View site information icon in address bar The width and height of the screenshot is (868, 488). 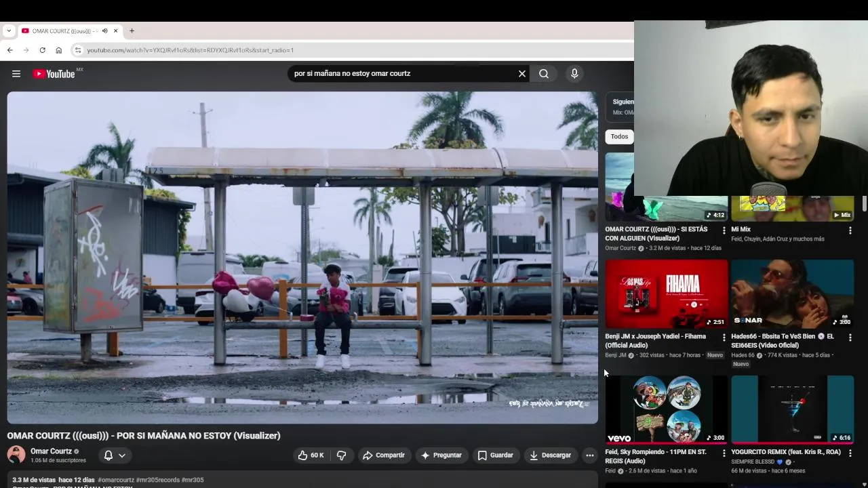78,50
